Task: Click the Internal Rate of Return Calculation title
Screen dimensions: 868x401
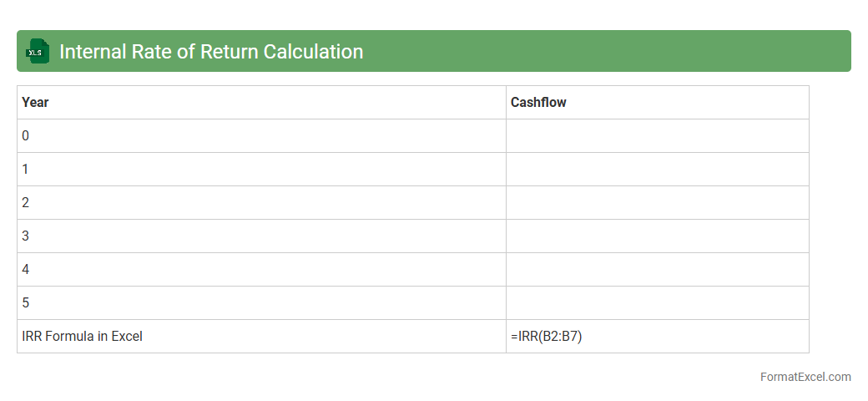Action: point(211,52)
